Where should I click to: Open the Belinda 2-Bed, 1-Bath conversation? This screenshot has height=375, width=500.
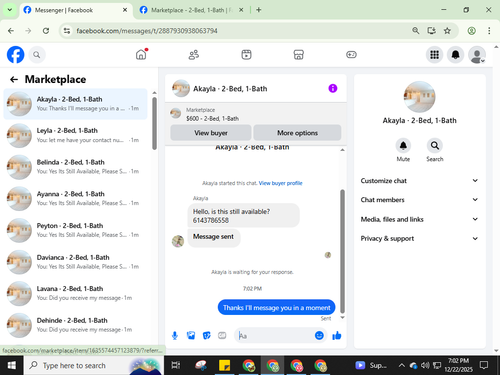click(x=75, y=167)
